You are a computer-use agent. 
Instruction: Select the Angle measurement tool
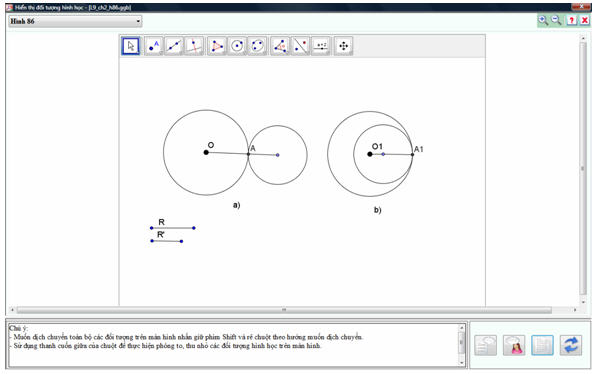[280, 46]
